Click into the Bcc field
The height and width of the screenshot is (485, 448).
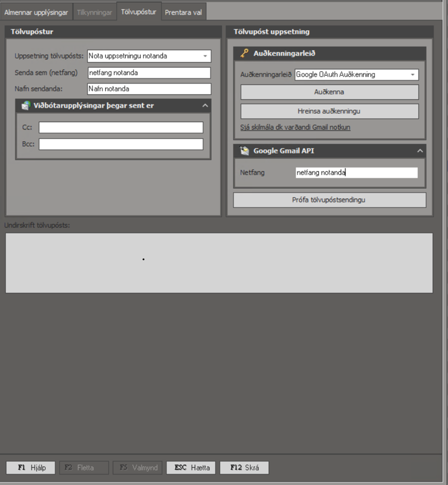click(x=121, y=144)
